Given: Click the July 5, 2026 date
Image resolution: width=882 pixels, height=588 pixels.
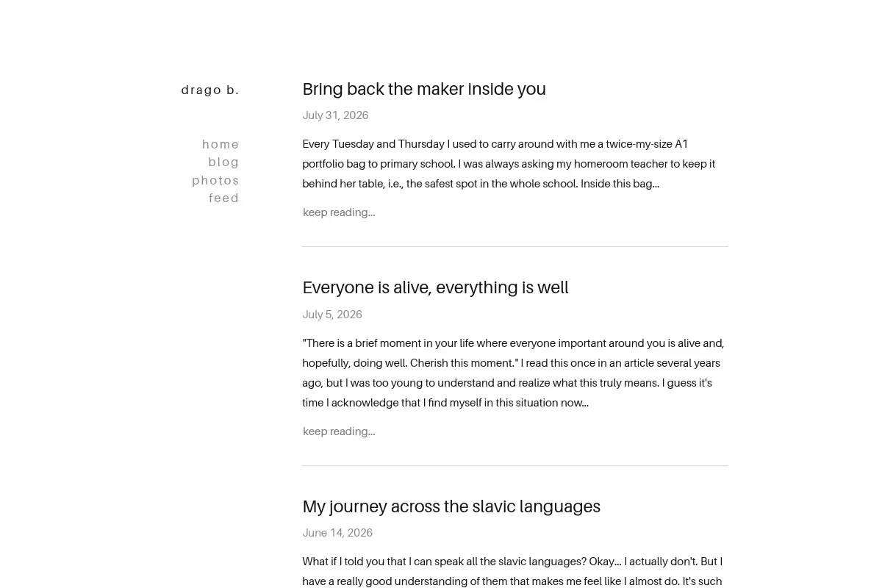Looking at the screenshot, I should 332,315.
